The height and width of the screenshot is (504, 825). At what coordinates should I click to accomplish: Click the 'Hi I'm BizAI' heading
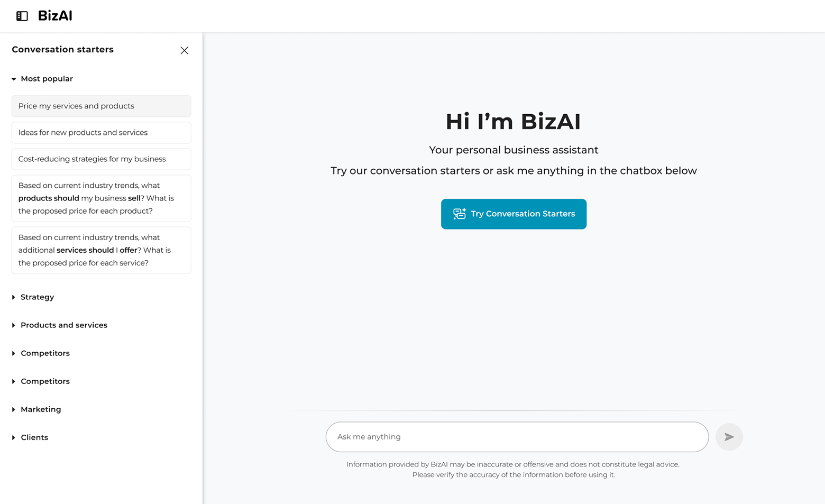[x=513, y=121]
